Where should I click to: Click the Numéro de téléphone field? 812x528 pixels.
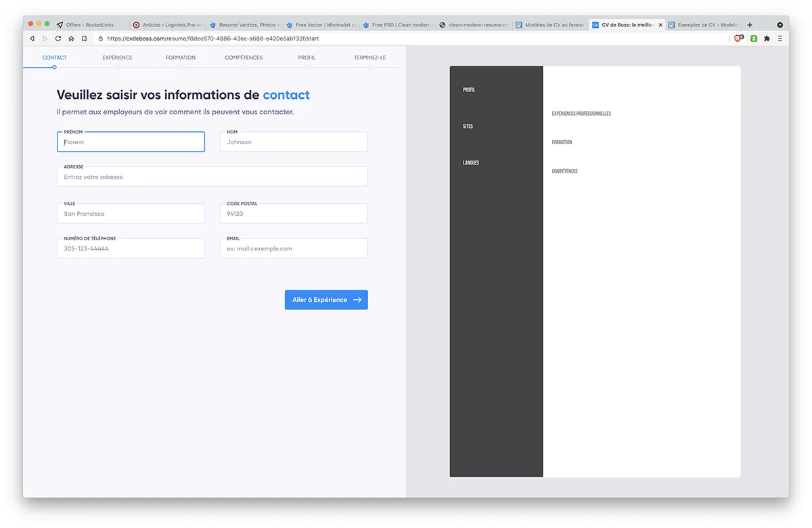131,248
